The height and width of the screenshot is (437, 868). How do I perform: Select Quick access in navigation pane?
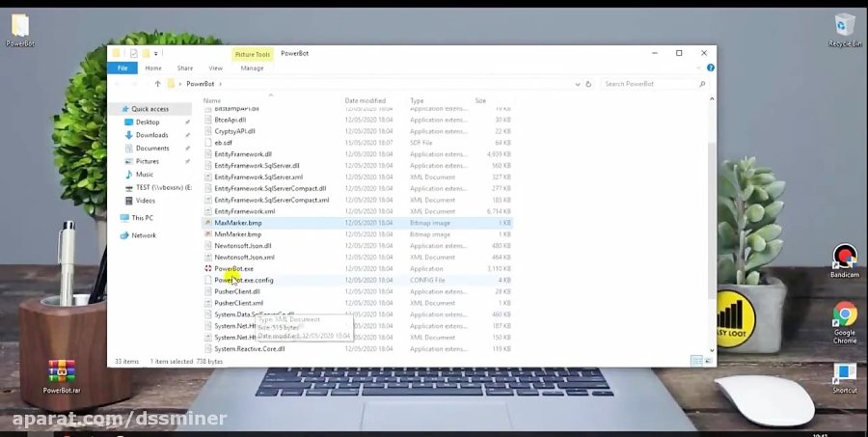149,109
